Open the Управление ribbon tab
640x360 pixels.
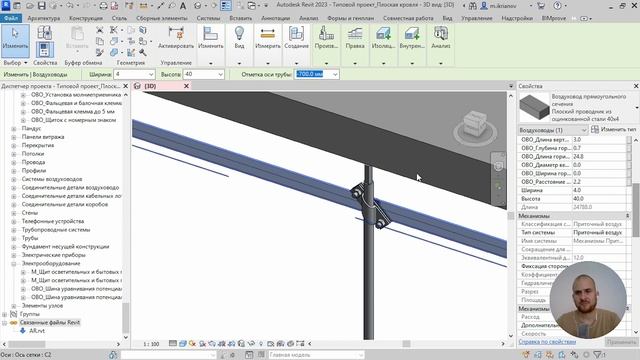pyautogui.click(x=477, y=18)
